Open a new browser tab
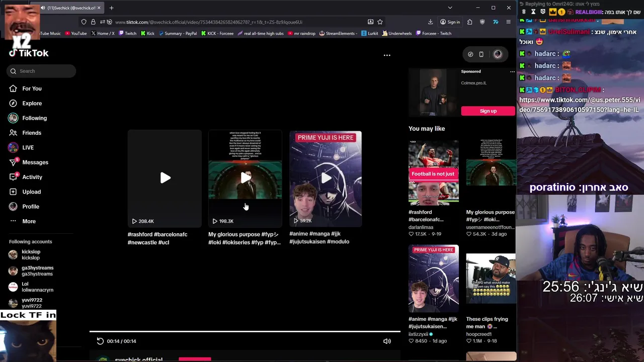 pyautogui.click(x=111, y=8)
